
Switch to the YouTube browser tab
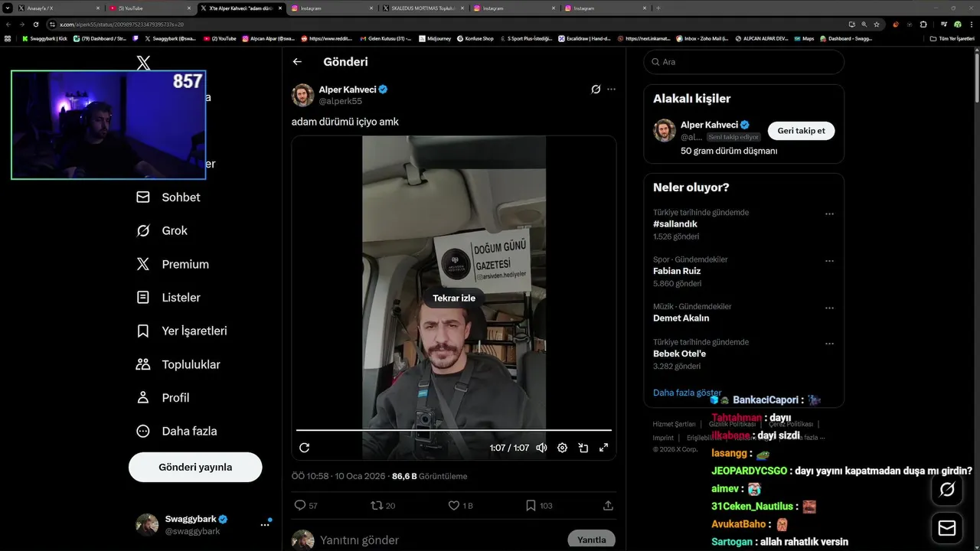(149, 8)
